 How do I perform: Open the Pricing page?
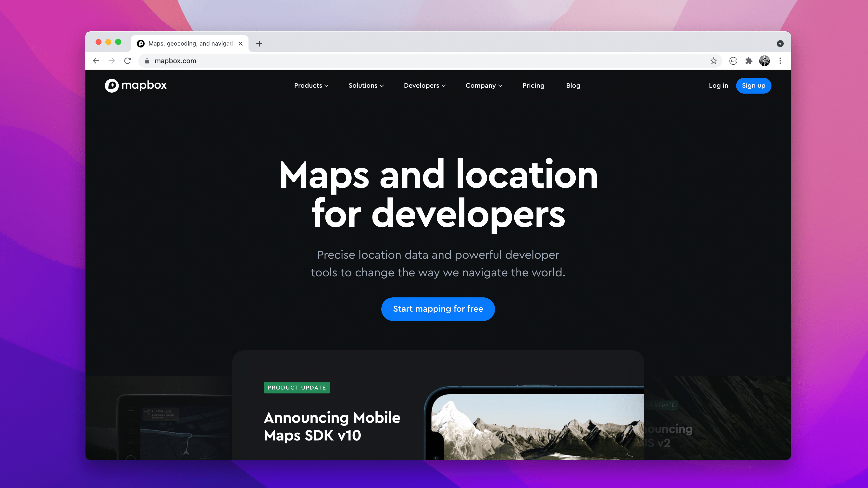[x=533, y=85]
